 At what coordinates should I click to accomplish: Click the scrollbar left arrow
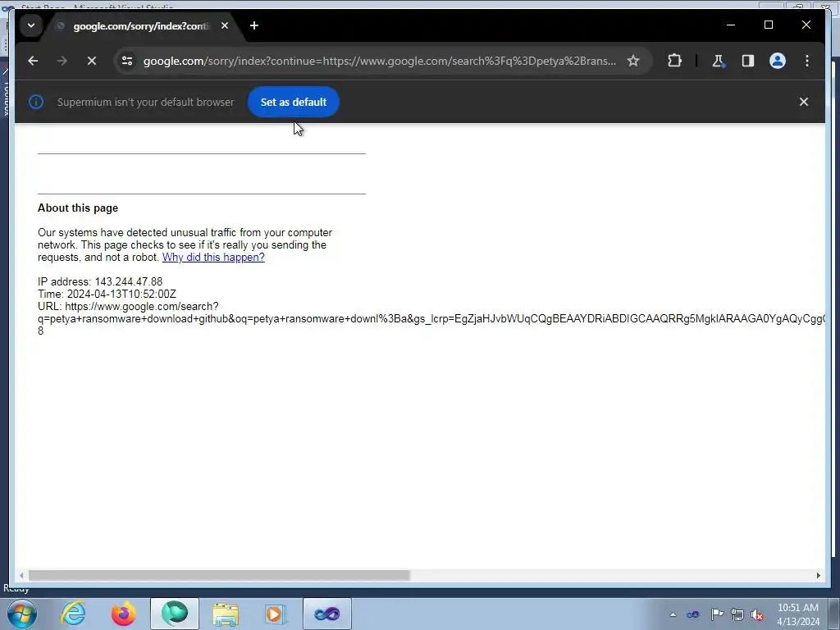coord(21,575)
